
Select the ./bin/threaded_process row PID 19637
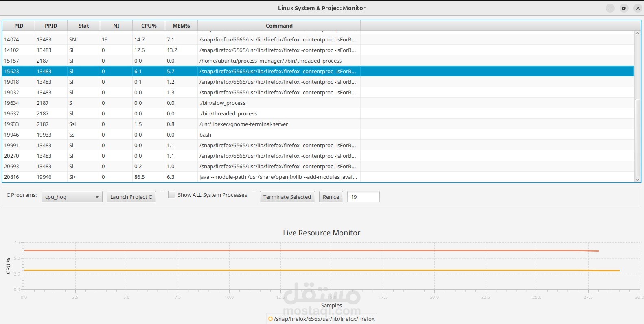click(x=318, y=113)
